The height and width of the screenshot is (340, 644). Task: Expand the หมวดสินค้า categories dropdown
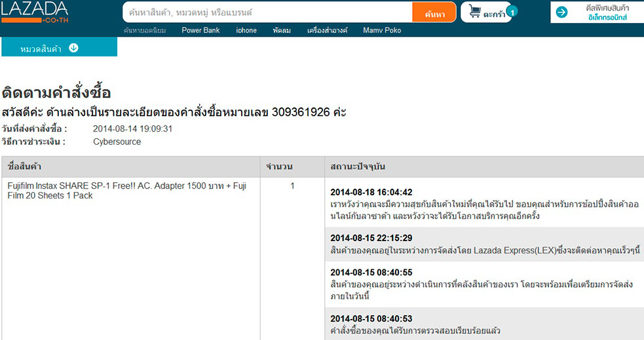[x=59, y=47]
